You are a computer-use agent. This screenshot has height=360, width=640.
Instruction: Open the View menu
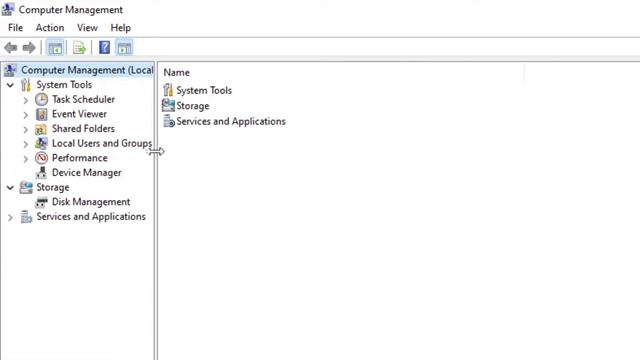pos(87,28)
